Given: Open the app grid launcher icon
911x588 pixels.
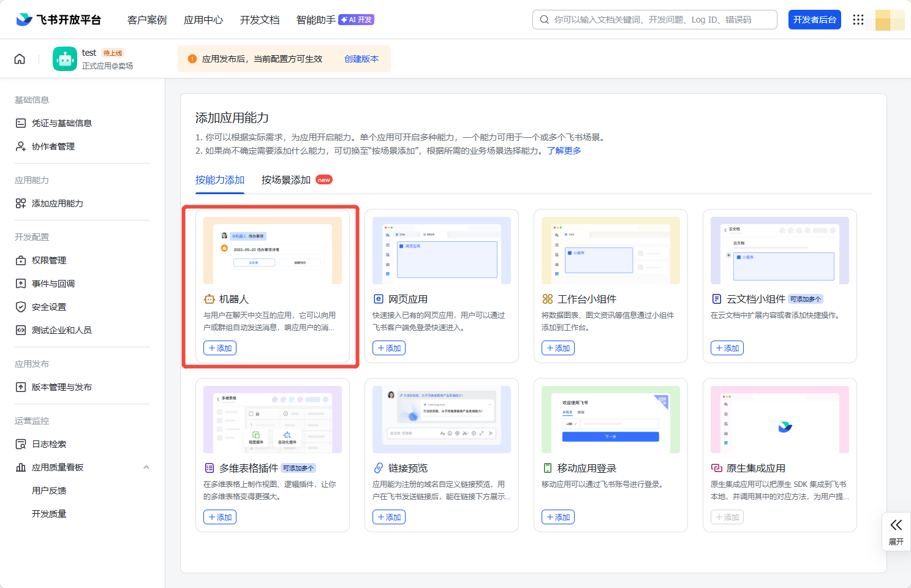Looking at the screenshot, I should click(x=858, y=20).
